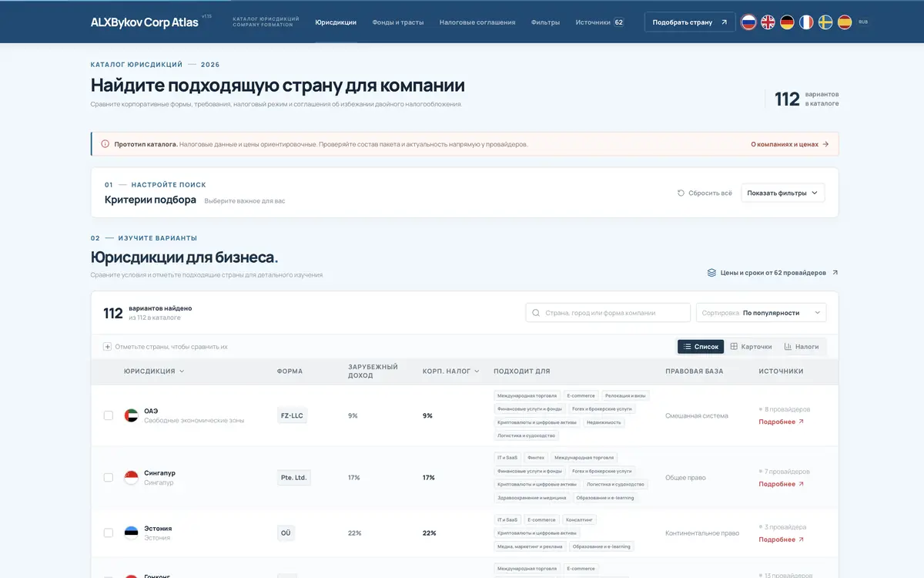The height and width of the screenshot is (578, 924).
Task: Open Фильтры nav tab
Action: tap(546, 22)
